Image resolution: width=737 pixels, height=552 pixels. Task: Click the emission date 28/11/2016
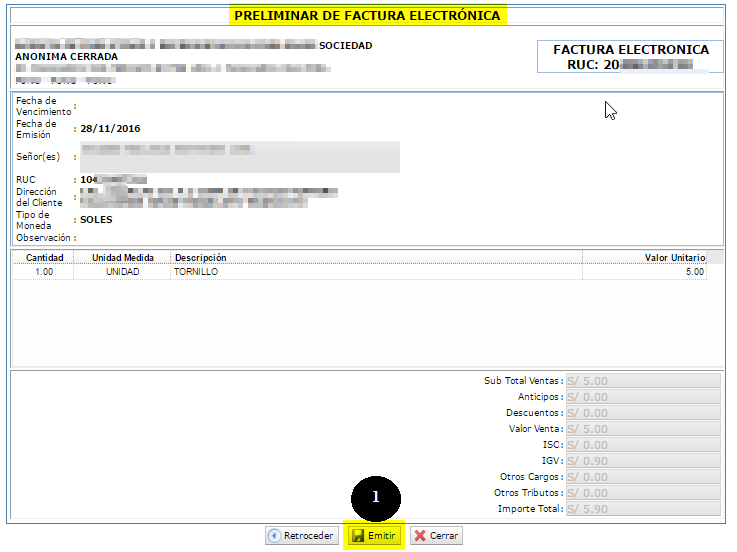pyautogui.click(x=112, y=128)
